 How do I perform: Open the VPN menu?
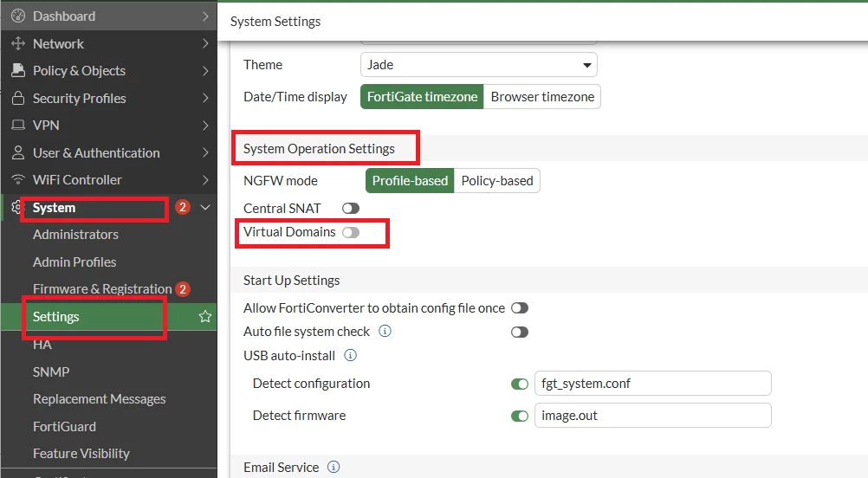click(x=108, y=125)
